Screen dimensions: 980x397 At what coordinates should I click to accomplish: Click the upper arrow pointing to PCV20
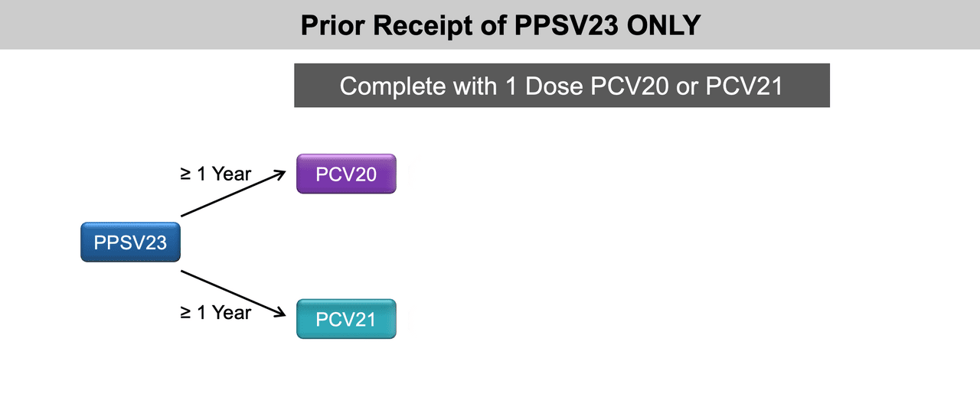tap(230, 197)
